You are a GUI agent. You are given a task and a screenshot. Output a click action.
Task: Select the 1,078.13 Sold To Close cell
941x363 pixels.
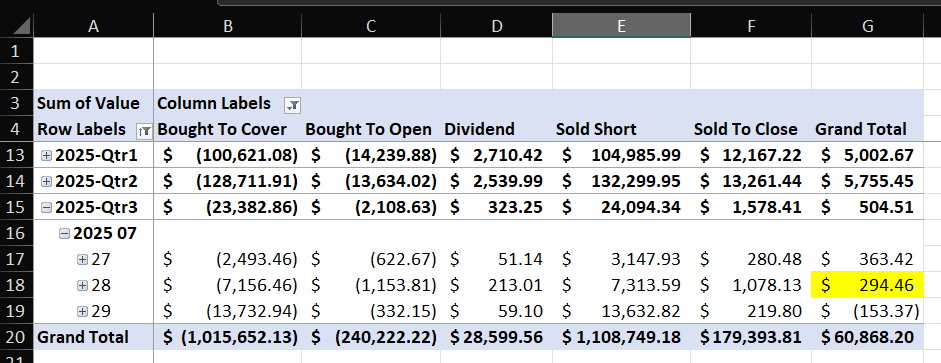pos(751,285)
